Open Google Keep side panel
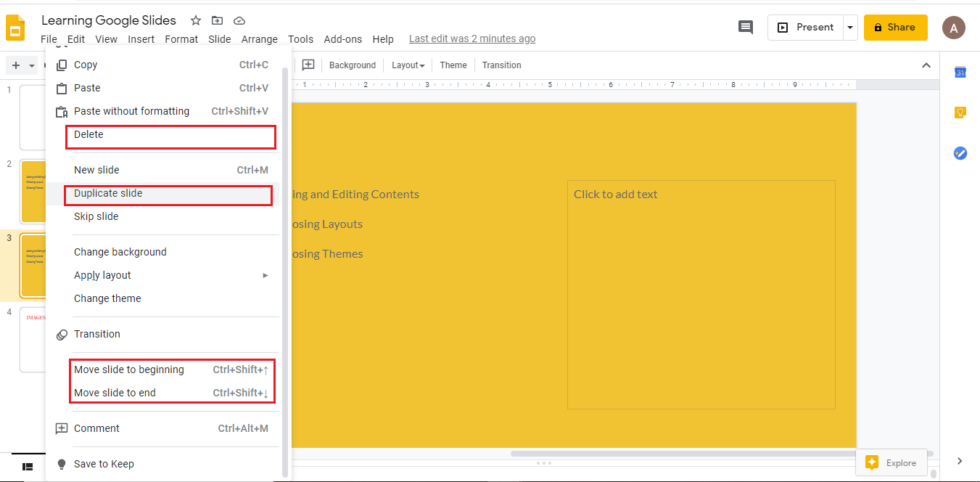 [960, 113]
